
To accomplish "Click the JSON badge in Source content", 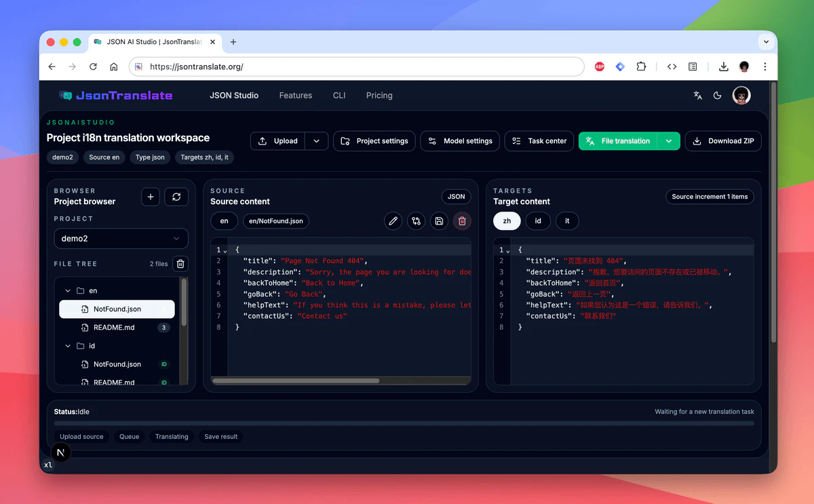I will pos(457,197).
